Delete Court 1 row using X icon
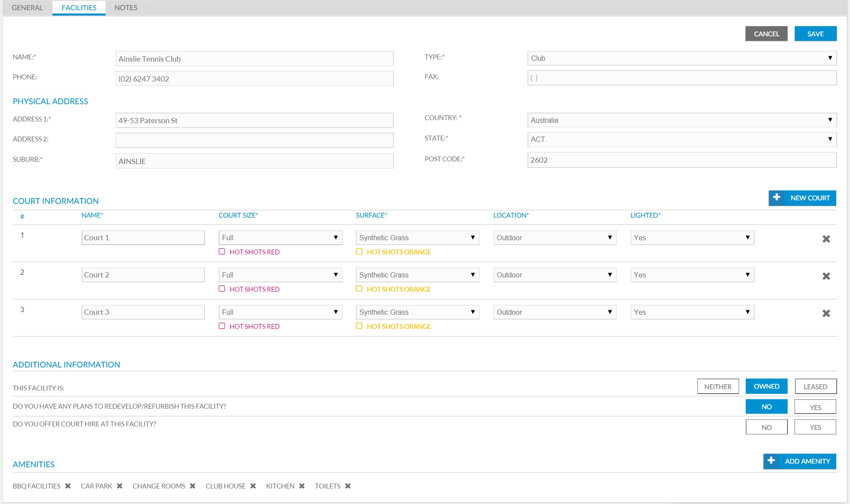The image size is (850, 504). (x=826, y=239)
